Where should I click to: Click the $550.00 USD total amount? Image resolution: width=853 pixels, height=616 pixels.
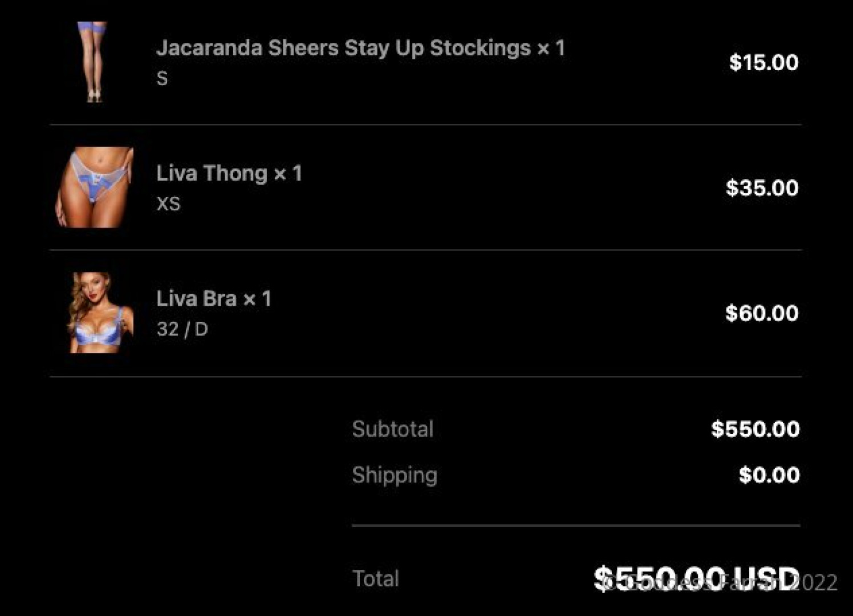click(x=696, y=579)
